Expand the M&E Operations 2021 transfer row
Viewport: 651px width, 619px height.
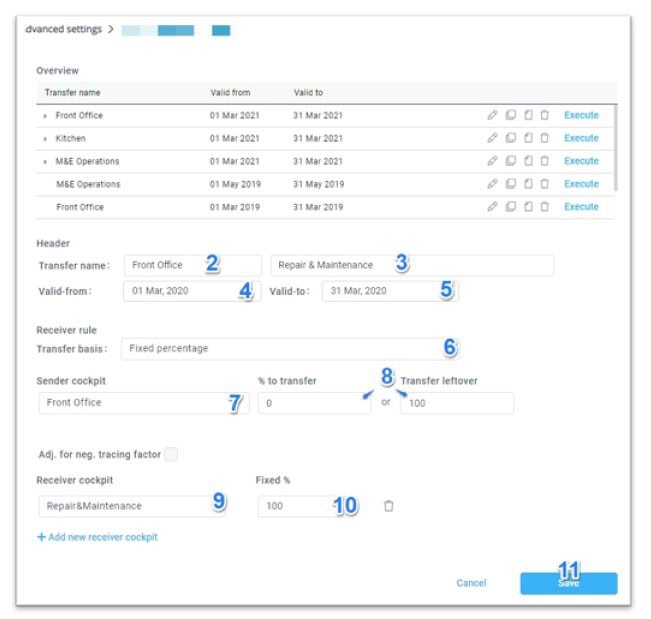click(46, 162)
